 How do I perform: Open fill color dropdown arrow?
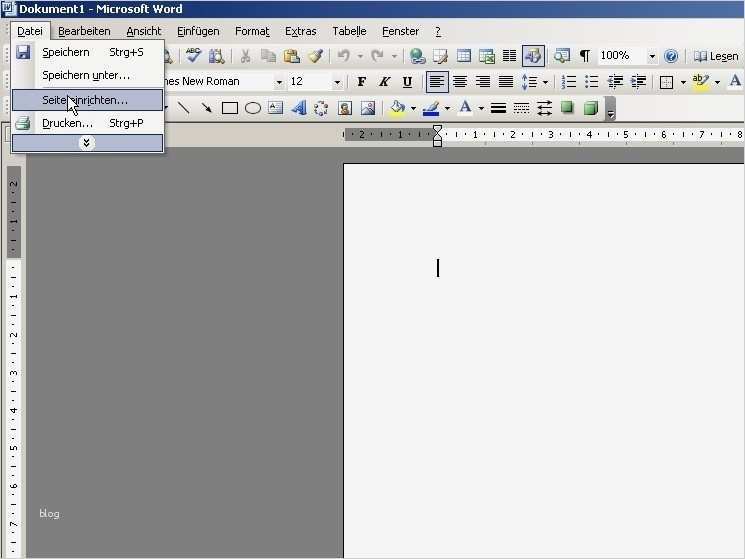[413, 109]
